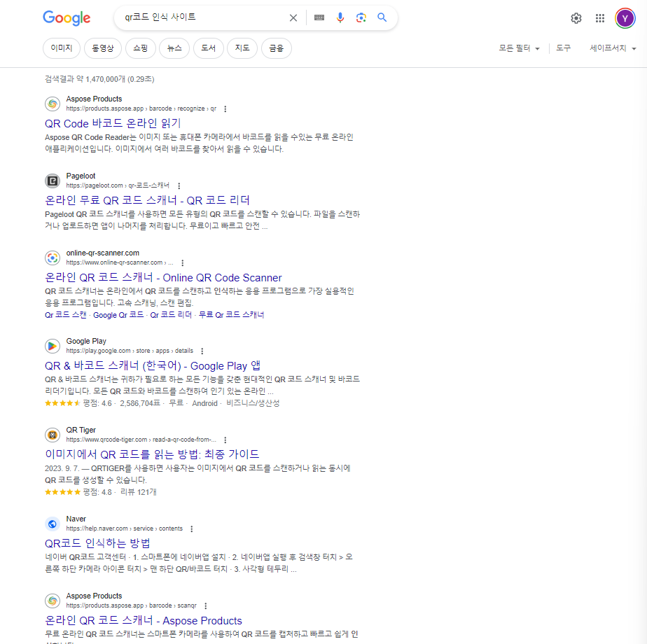Click the www.qrcode-tiger.com URL
Image resolution: width=647 pixels, height=644 pixels.
pyautogui.click(x=141, y=440)
